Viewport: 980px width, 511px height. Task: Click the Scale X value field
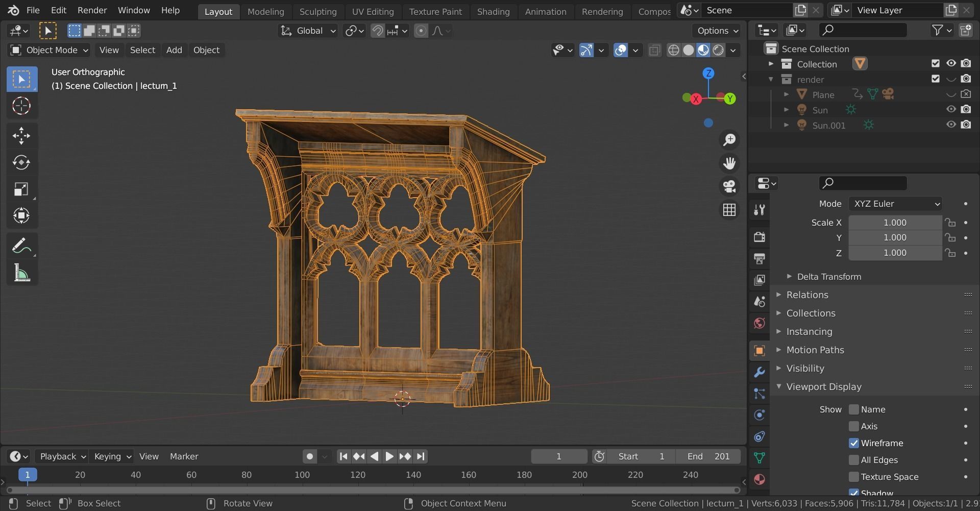pyautogui.click(x=895, y=223)
